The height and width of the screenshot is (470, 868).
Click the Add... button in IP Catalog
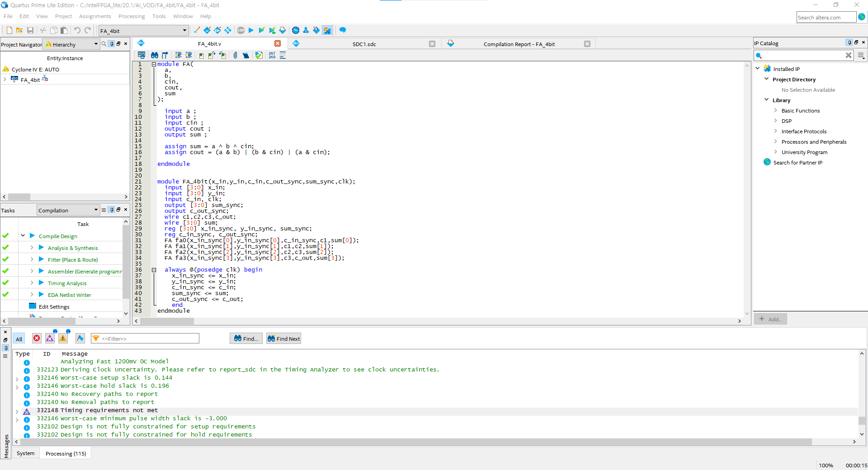click(771, 319)
